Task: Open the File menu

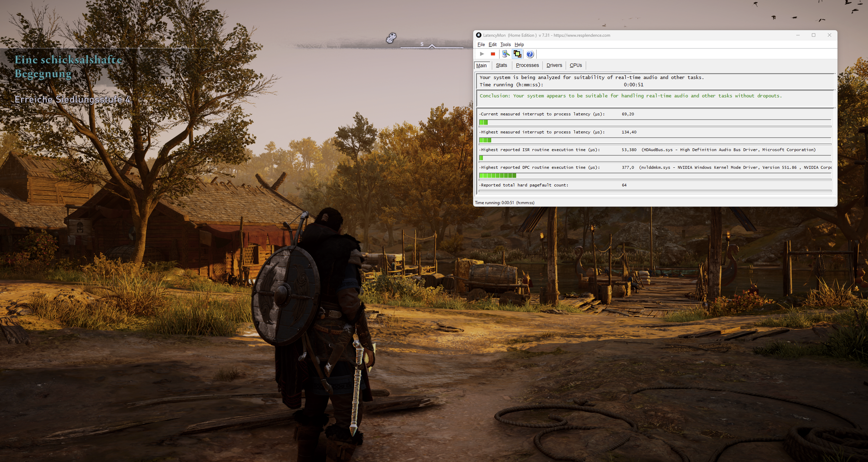Action: tap(481, 45)
